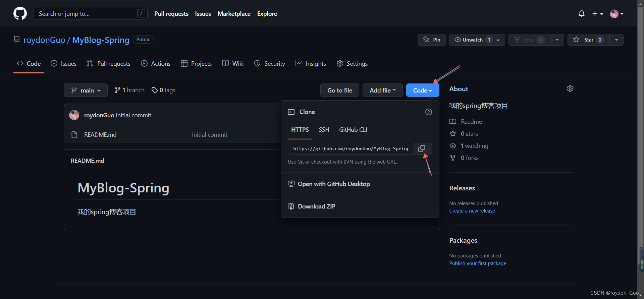Edit About details via gear icon
Screen dimensions: 644x299
(x=570, y=88)
